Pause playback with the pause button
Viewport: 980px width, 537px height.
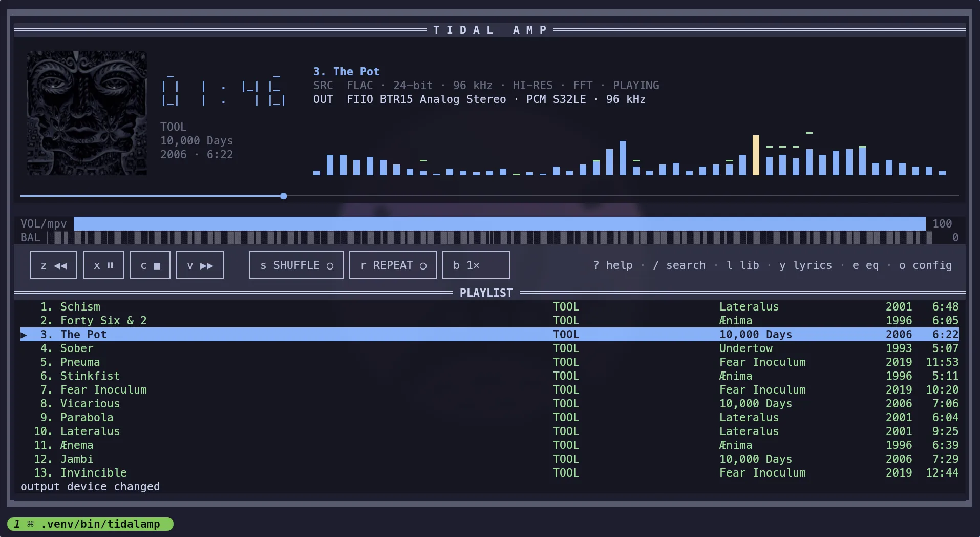(x=103, y=265)
